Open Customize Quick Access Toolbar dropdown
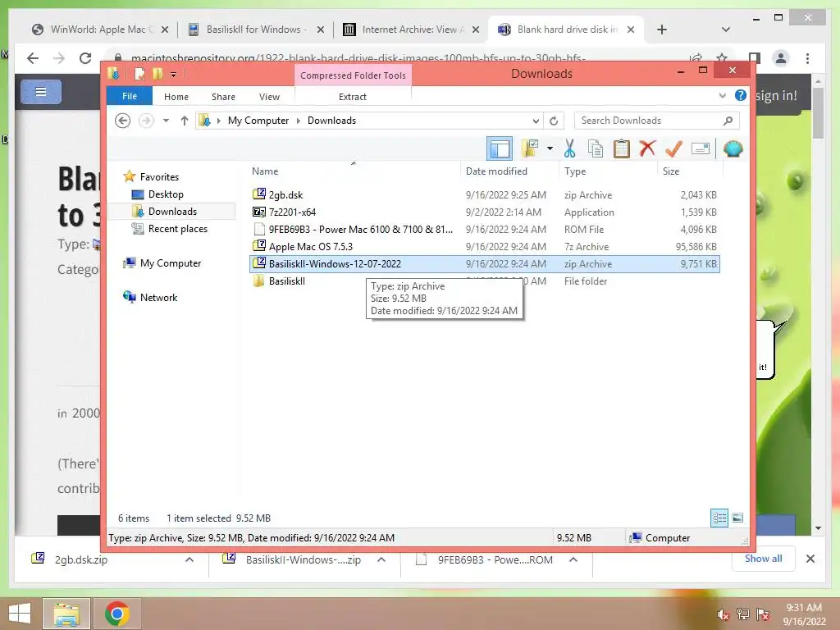840x630 pixels. click(174, 75)
